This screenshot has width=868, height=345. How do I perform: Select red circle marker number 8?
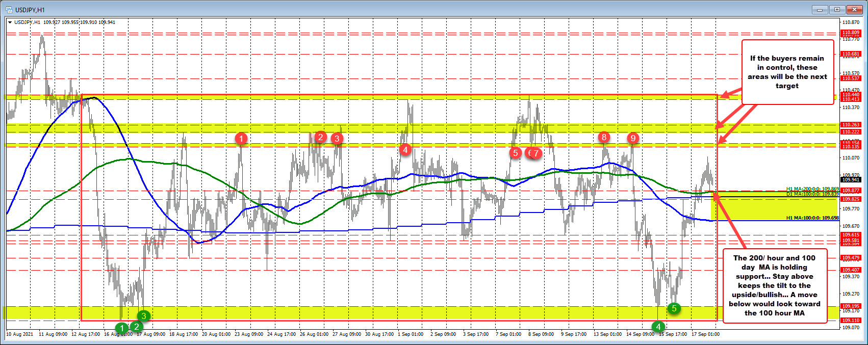604,137
